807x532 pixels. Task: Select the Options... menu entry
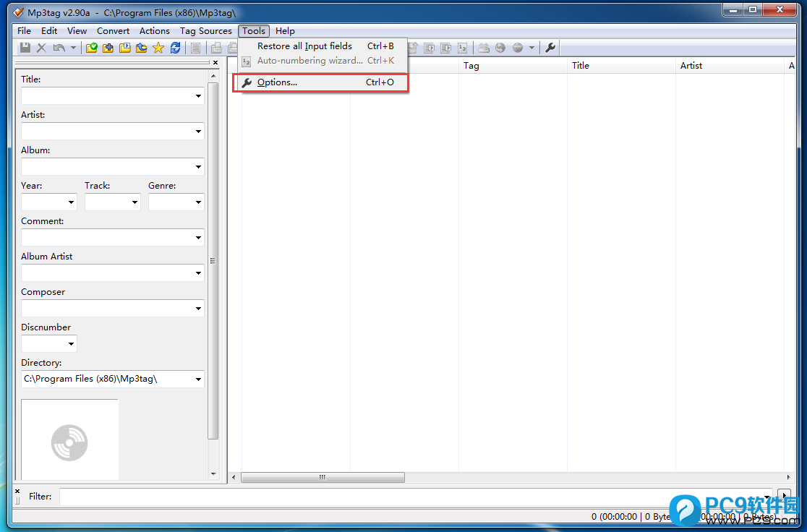pyautogui.click(x=320, y=82)
